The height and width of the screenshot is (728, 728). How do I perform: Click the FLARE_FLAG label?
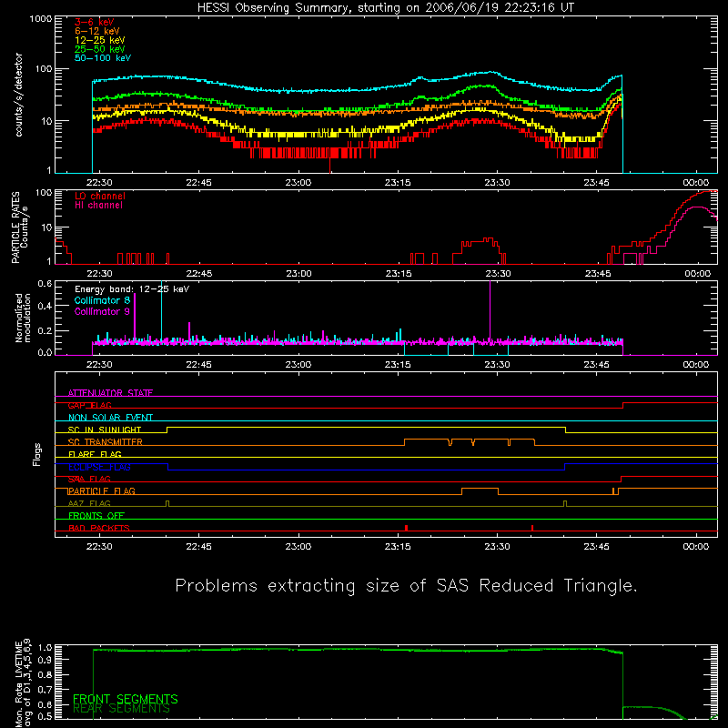tap(95, 454)
